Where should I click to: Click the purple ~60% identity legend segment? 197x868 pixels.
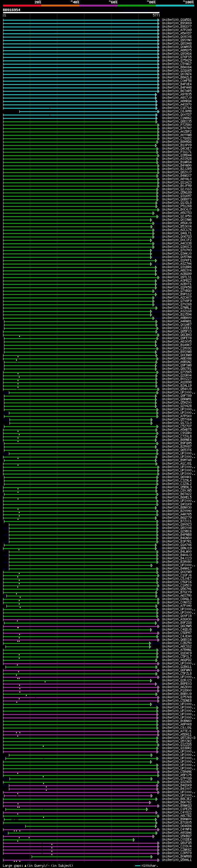click(99, 6)
